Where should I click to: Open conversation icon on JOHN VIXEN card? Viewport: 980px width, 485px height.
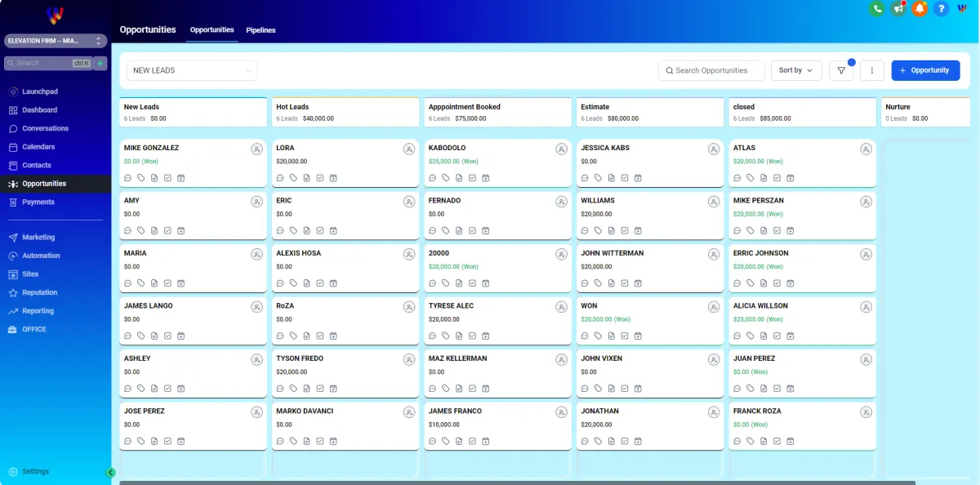(585, 388)
